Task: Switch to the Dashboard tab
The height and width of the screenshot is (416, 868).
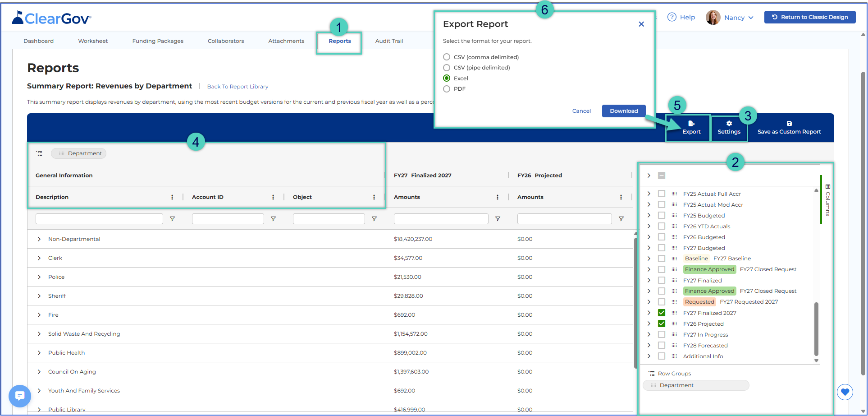Action: (39, 41)
